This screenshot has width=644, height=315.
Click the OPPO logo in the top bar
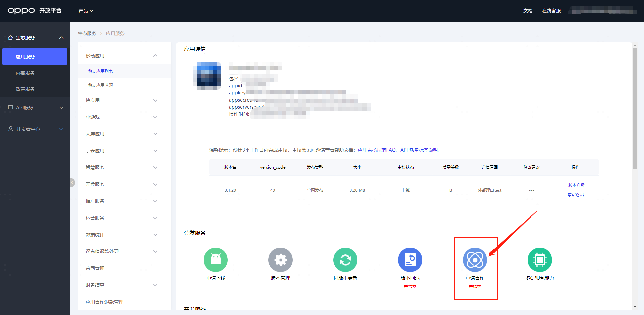[x=21, y=10]
